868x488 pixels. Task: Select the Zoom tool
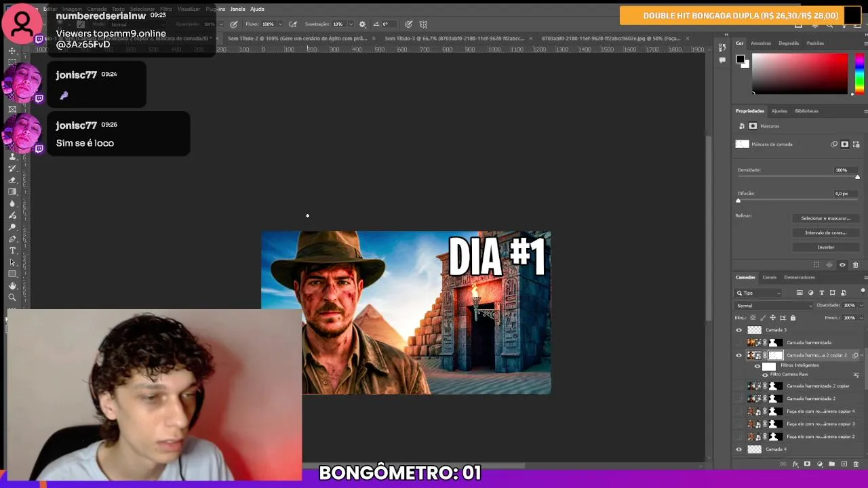12,297
